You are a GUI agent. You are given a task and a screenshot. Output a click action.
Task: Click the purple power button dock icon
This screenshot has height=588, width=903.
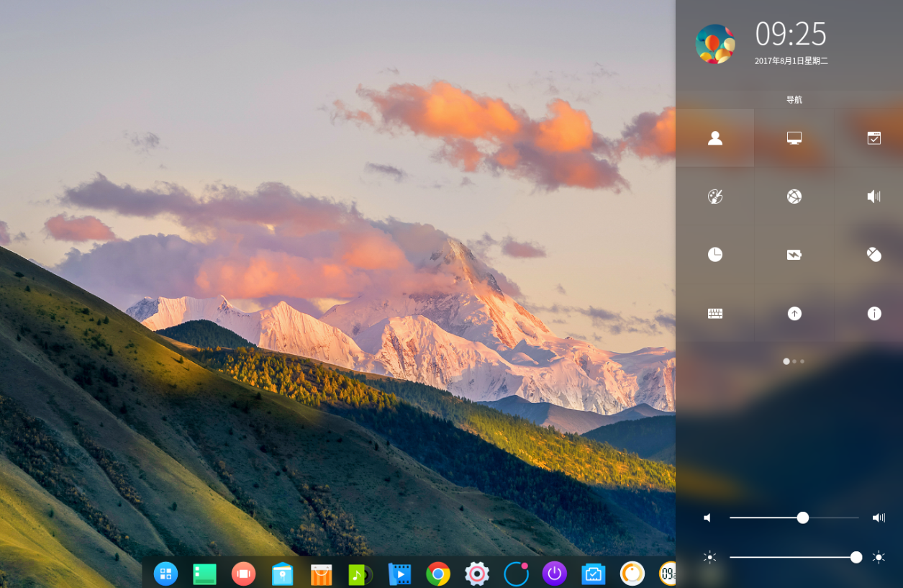(555, 574)
